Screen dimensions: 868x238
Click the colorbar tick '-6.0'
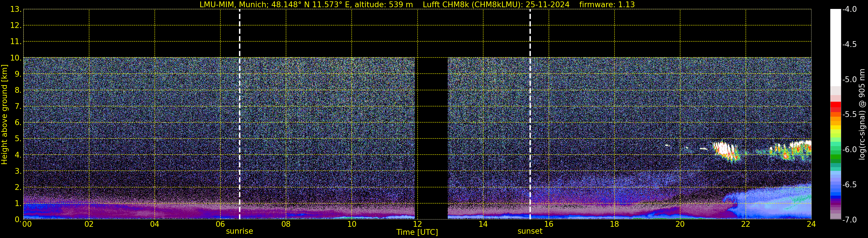point(849,150)
